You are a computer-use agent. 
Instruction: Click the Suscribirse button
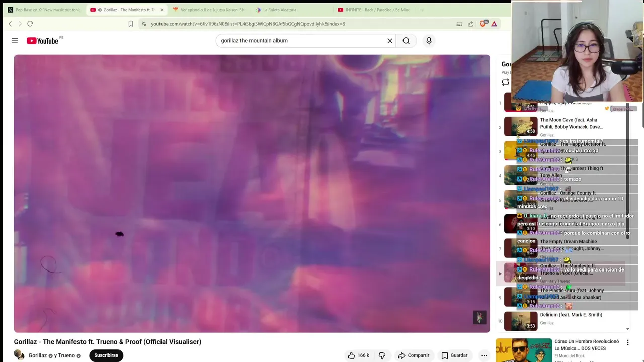(x=106, y=355)
